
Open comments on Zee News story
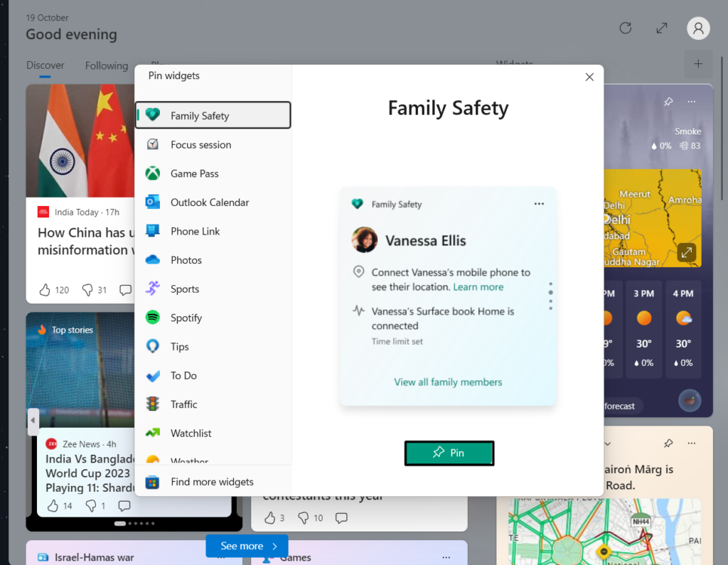coord(124,505)
